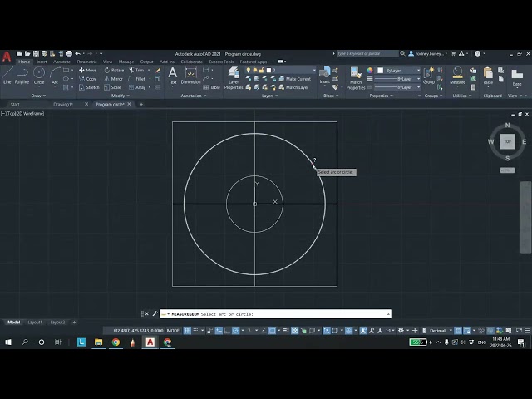Activate the Trim tool
The width and height of the screenshot is (532, 399).
(136, 70)
